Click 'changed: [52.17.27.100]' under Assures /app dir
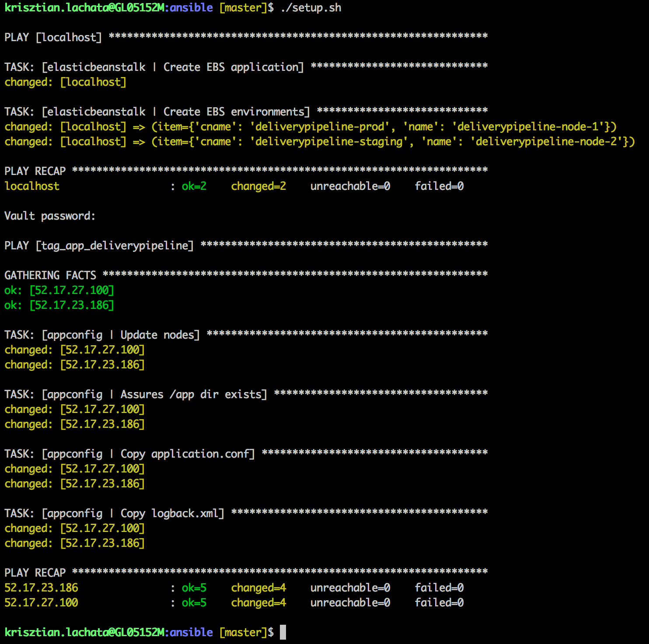Viewport: 649px width, 644px height. tap(75, 409)
